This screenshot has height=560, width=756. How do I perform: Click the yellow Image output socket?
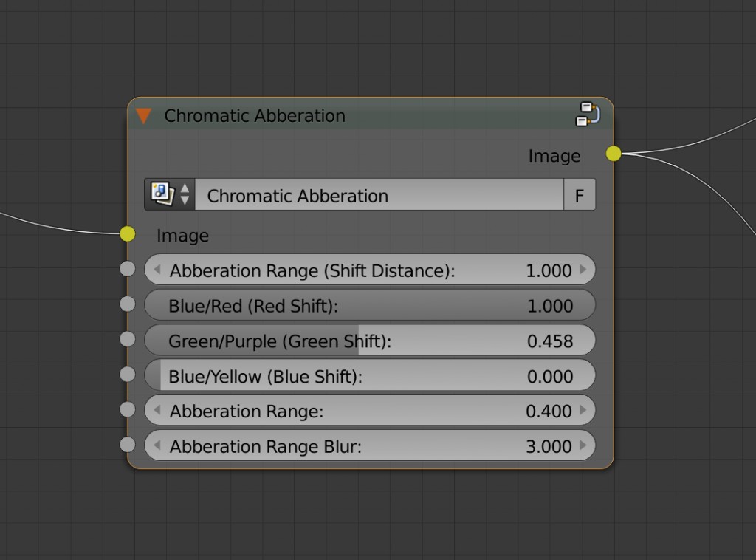click(612, 154)
